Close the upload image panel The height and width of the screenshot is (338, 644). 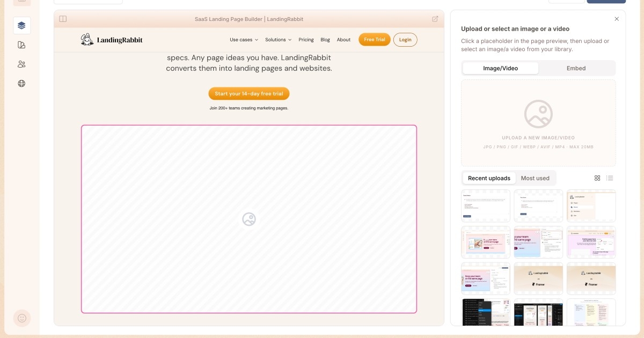coord(617,19)
